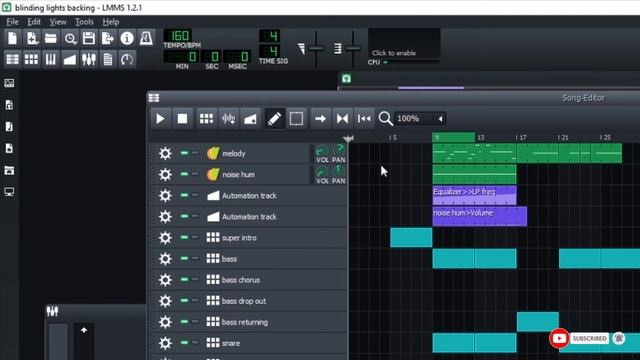Mute the bass track
The image size is (640, 360).
(x=184, y=258)
